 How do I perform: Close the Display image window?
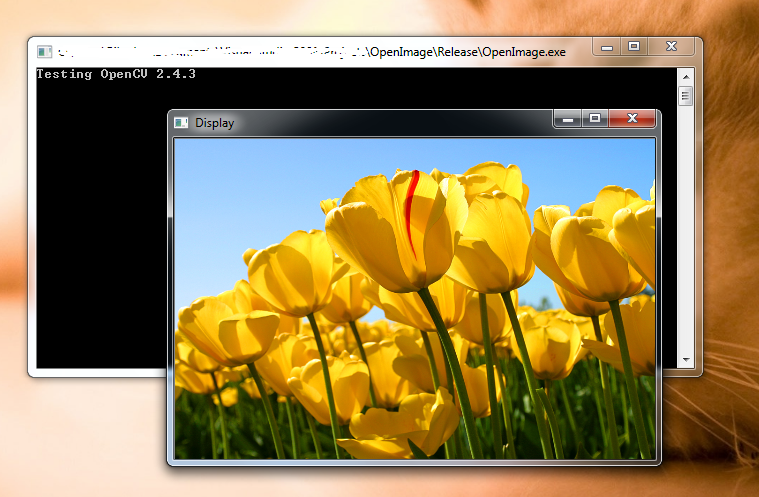[x=632, y=119]
